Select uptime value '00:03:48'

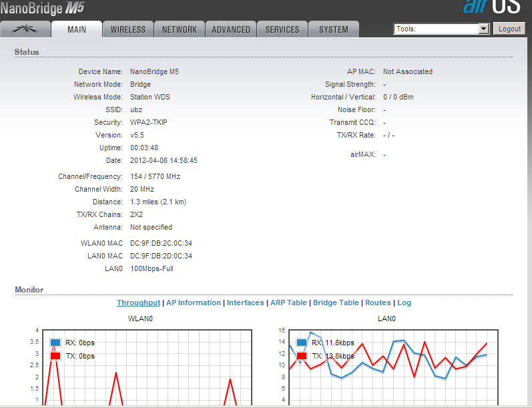pos(144,148)
